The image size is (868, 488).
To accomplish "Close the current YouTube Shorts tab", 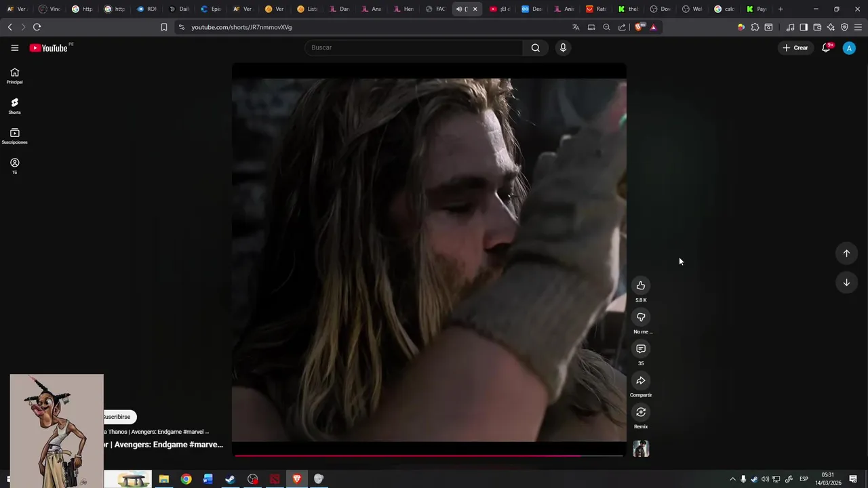I will point(475,9).
